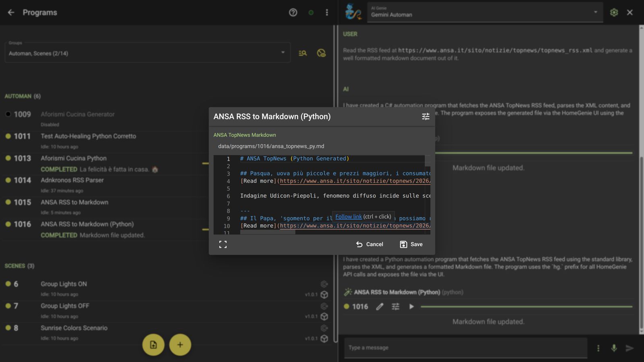The image size is (644, 362).
Task: Click the back arrow next to Programs
Action: tap(11, 12)
